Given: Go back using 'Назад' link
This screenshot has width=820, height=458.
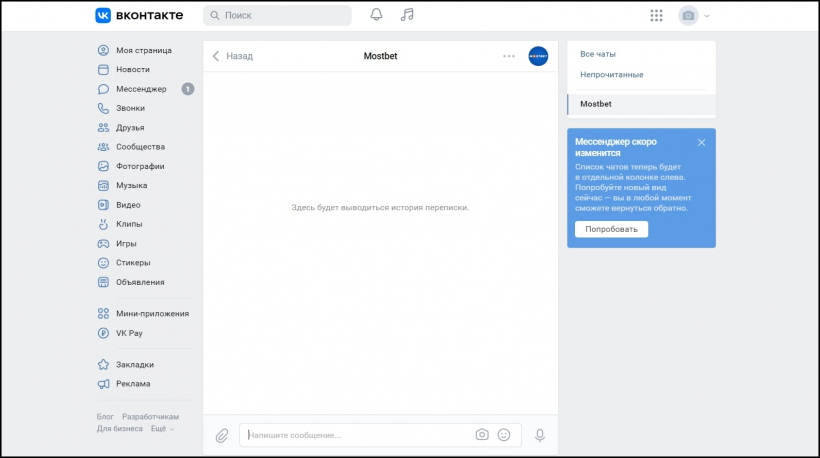Looking at the screenshot, I should tap(233, 56).
